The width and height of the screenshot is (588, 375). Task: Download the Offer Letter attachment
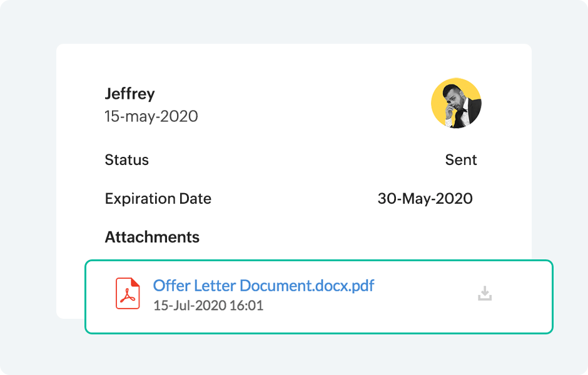point(485,293)
